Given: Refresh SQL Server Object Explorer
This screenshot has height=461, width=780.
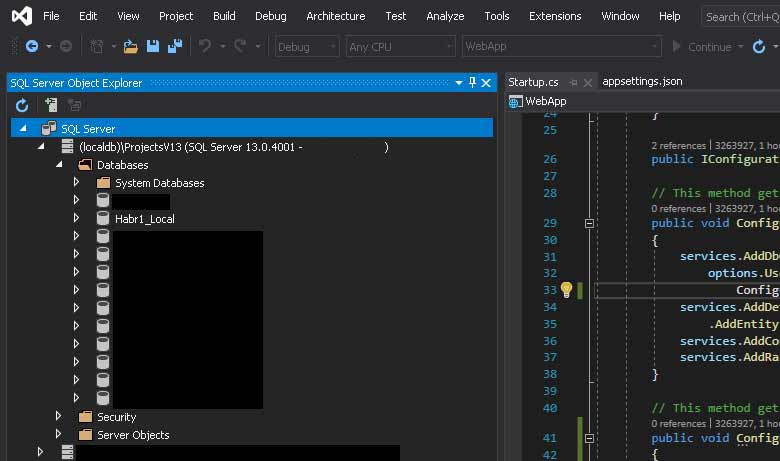Looking at the screenshot, I should [x=22, y=105].
